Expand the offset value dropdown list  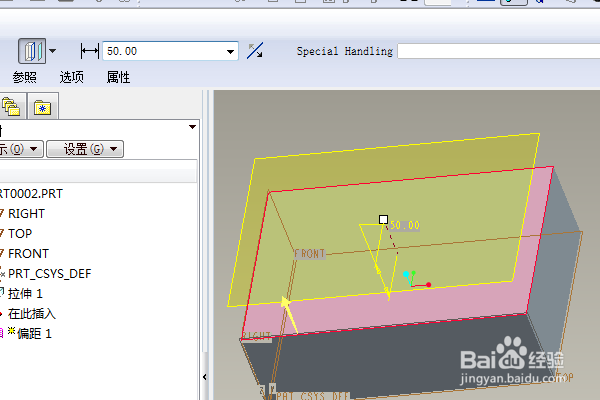230,51
